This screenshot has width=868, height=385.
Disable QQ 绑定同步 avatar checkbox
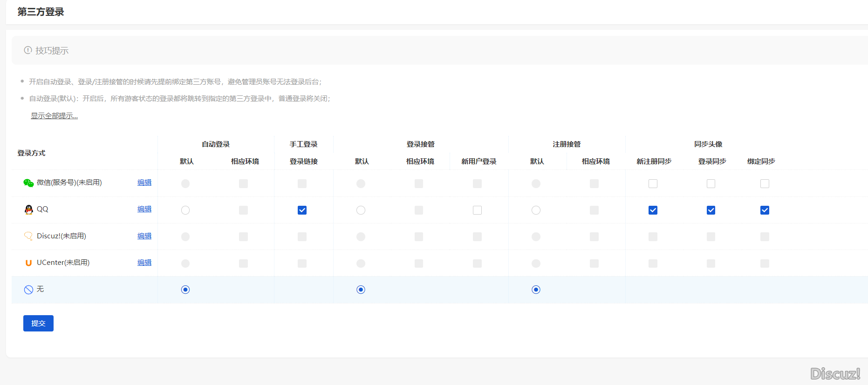coord(765,210)
